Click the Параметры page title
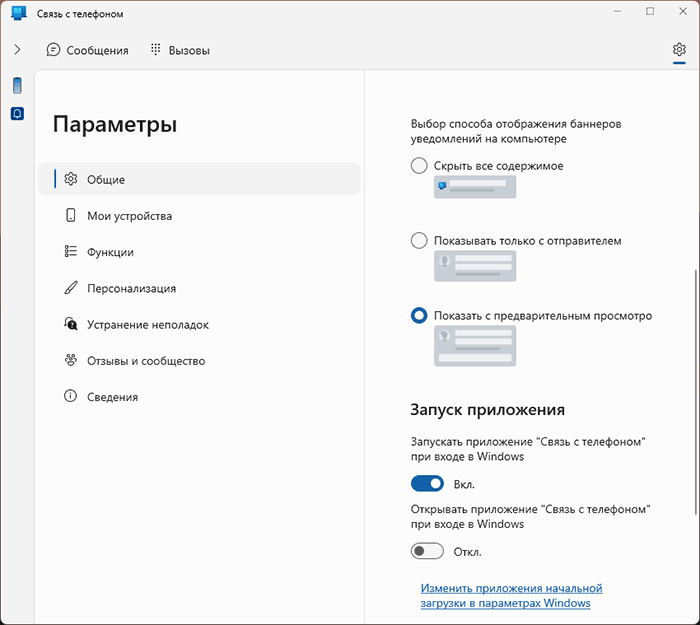This screenshot has width=700, height=625. tap(115, 125)
